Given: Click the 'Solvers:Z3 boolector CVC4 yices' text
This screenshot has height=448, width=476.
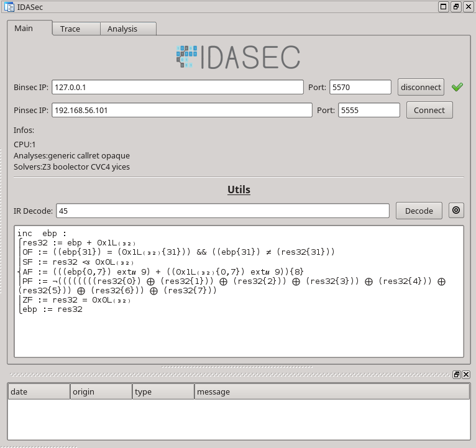Looking at the screenshot, I should tap(71, 167).
